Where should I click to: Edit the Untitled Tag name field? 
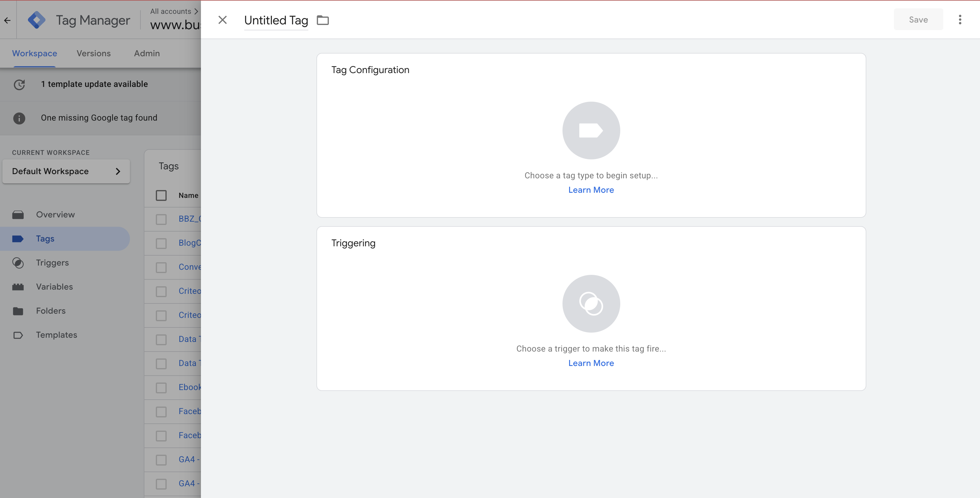coord(276,20)
